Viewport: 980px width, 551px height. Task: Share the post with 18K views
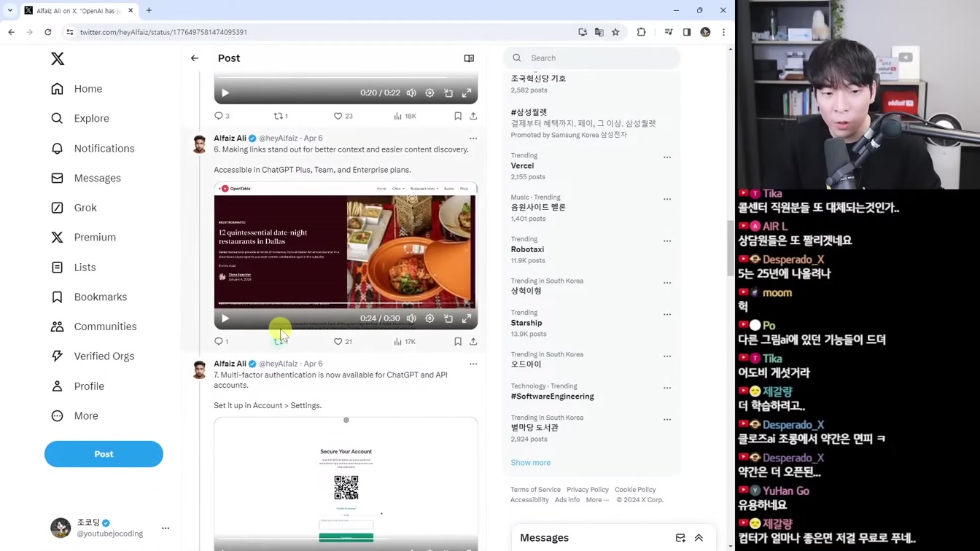[x=473, y=116]
